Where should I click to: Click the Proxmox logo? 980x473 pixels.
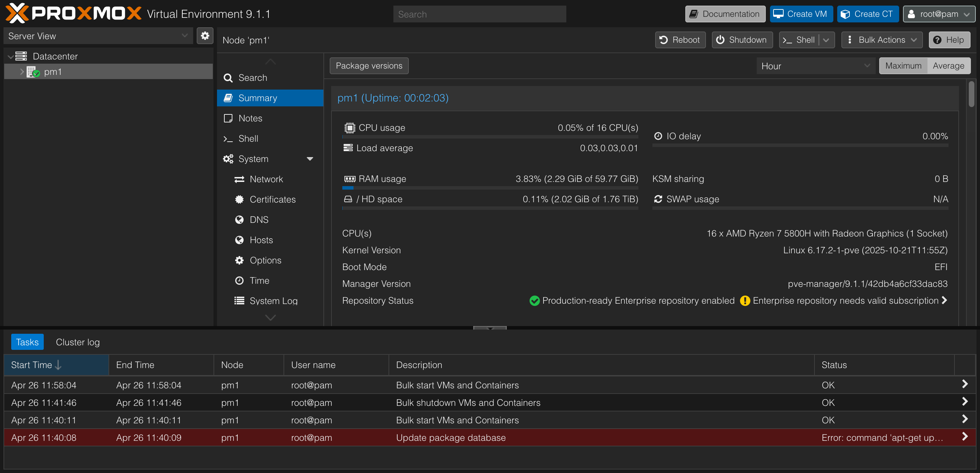74,14
